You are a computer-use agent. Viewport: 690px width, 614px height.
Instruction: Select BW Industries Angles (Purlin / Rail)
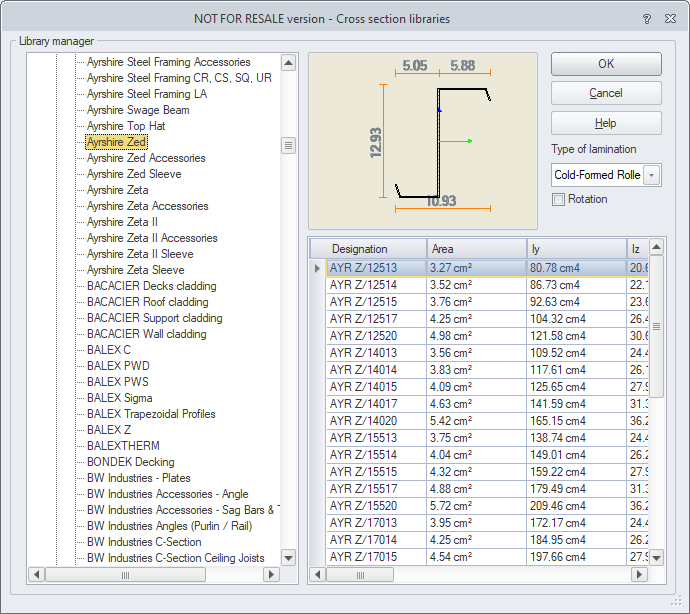pyautogui.click(x=169, y=526)
